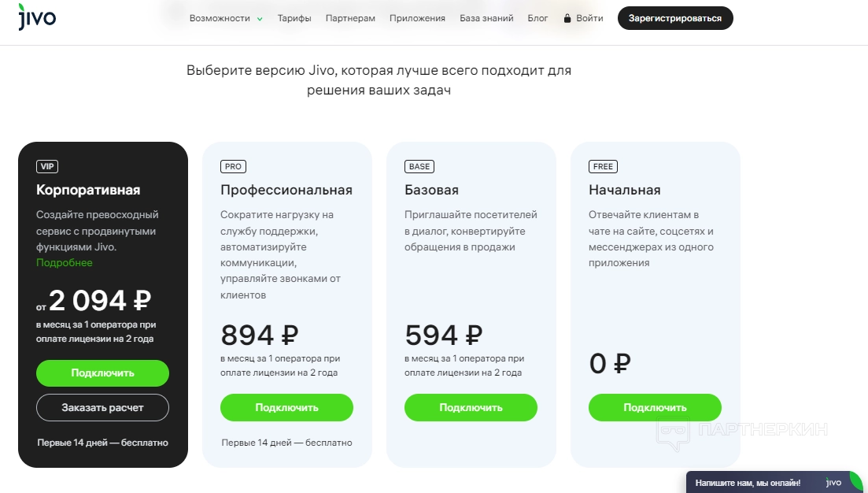This screenshot has width=868, height=493.
Task: Click the Войти login link
Action: 589,18
